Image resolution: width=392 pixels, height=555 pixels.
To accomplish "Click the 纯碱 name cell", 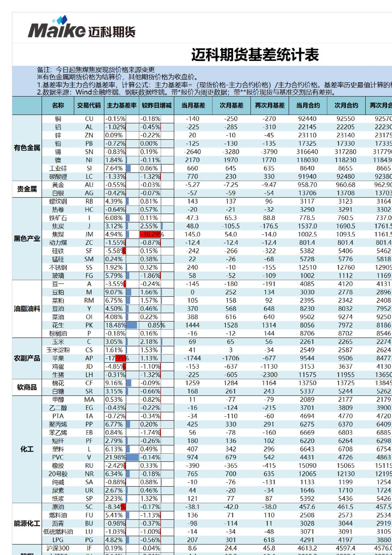I will coord(58,482).
